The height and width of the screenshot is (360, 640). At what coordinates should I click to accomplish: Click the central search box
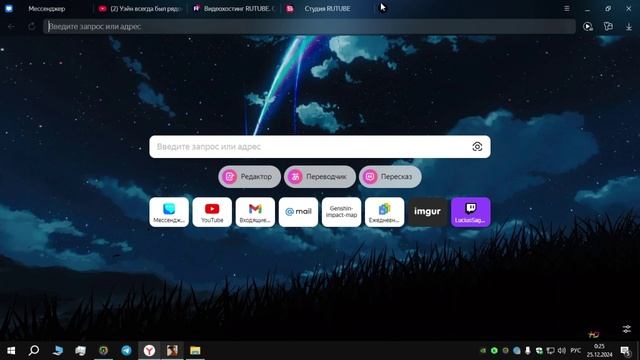[320, 147]
